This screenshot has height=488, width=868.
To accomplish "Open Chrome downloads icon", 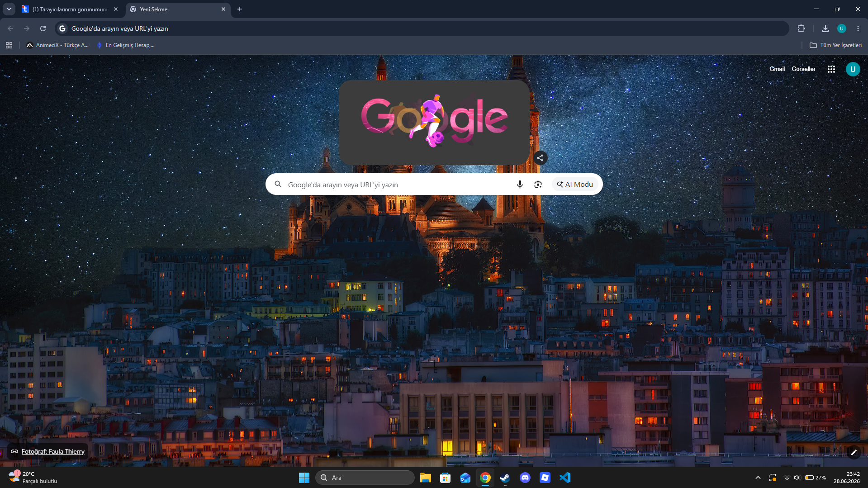I will [x=825, y=28].
